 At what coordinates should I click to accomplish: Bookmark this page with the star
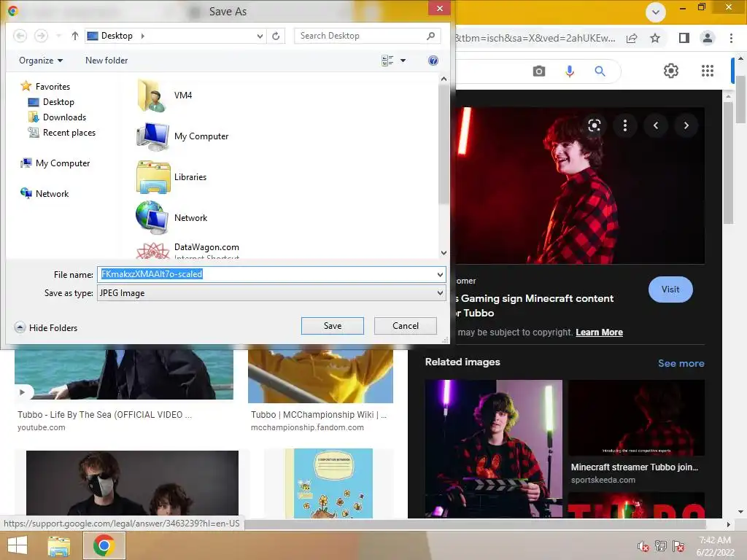pos(655,38)
